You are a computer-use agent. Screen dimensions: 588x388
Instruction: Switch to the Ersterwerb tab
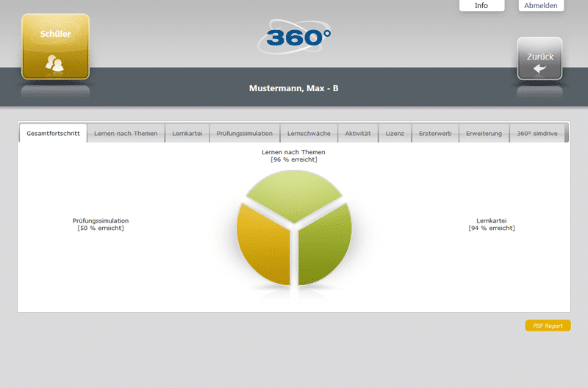(x=434, y=133)
